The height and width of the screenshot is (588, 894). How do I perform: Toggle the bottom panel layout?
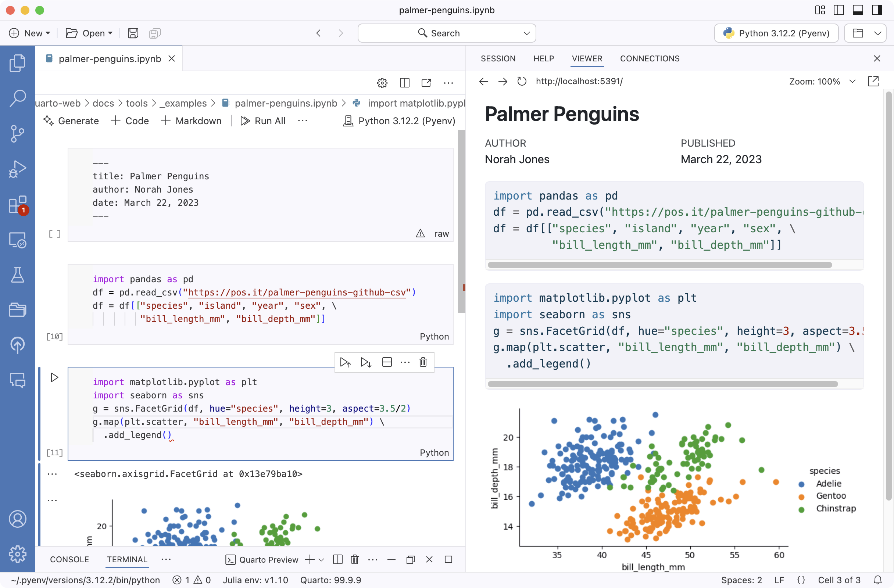[858, 10]
